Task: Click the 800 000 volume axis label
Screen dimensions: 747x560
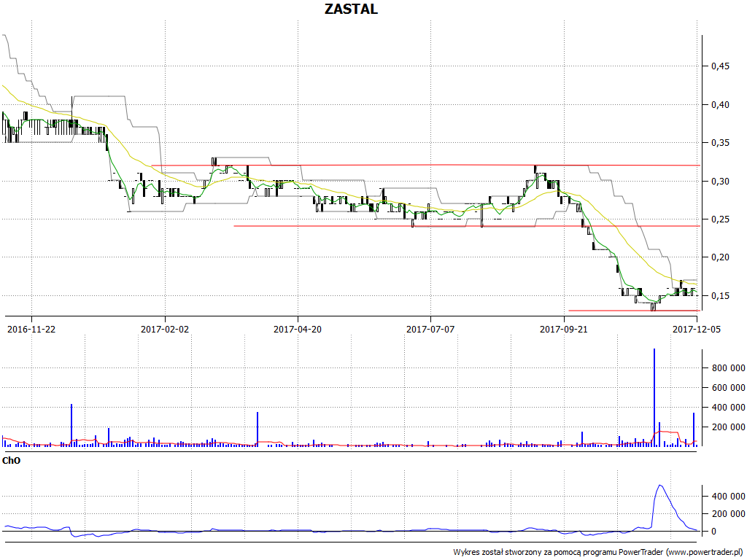Action: 729,368
